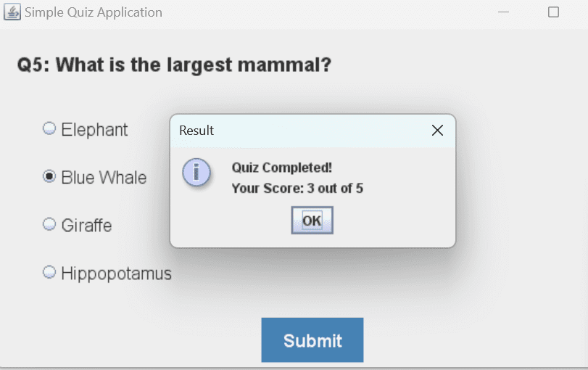Choose the Giraffe radio button
Screen dimensions: 588x370
tap(49, 224)
